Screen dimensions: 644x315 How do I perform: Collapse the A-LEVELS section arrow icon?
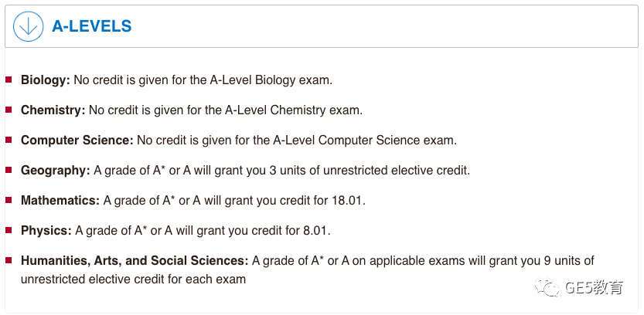[29, 27]
